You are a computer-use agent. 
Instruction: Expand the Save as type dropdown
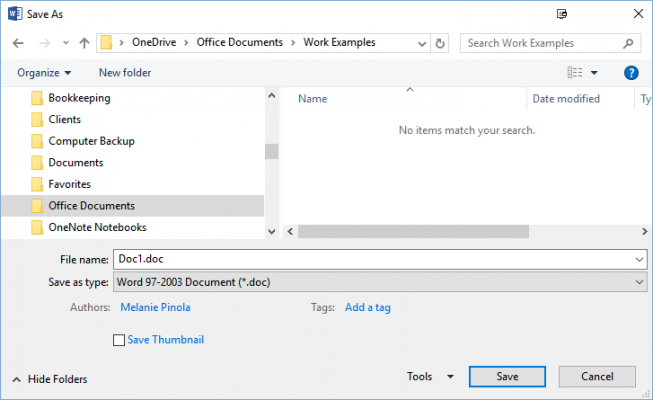(x=640, y=283)
